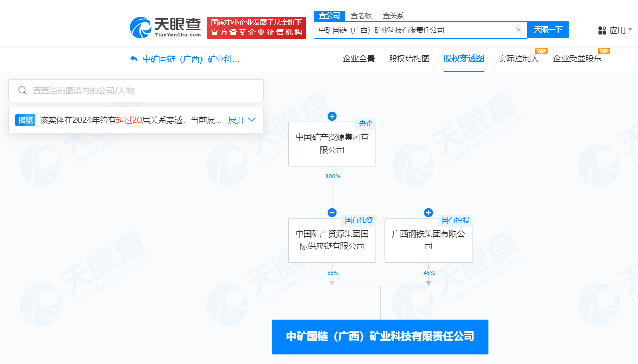The width and height of the screenshot is (638, 364).
Task: Open the 应用 dropdown arrow
Action: (x=630, y=30)
